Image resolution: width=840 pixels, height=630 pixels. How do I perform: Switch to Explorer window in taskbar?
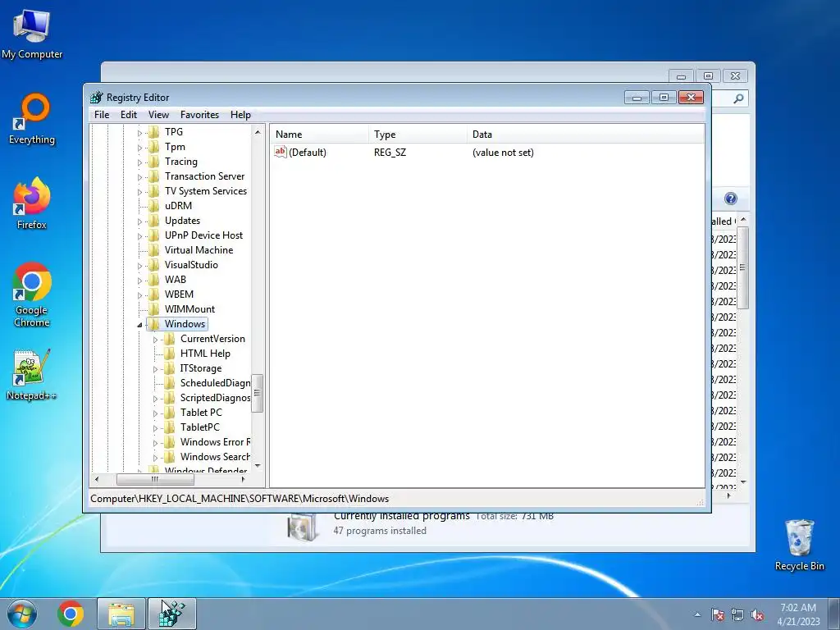[x=121, y=614]
